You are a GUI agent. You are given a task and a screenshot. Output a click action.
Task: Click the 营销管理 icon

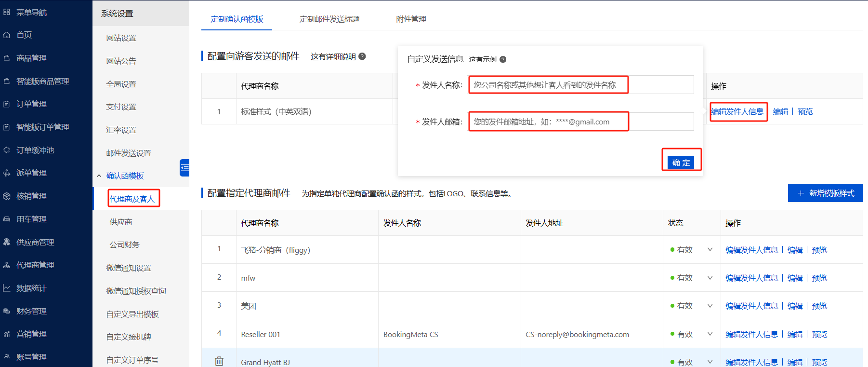pyautogui.click(x=7, y=334)
